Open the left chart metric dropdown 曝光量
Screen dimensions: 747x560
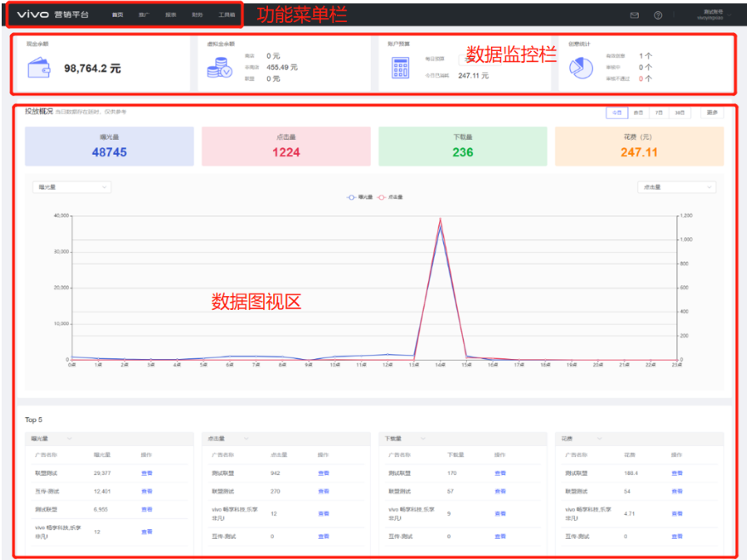click(71, 186)
